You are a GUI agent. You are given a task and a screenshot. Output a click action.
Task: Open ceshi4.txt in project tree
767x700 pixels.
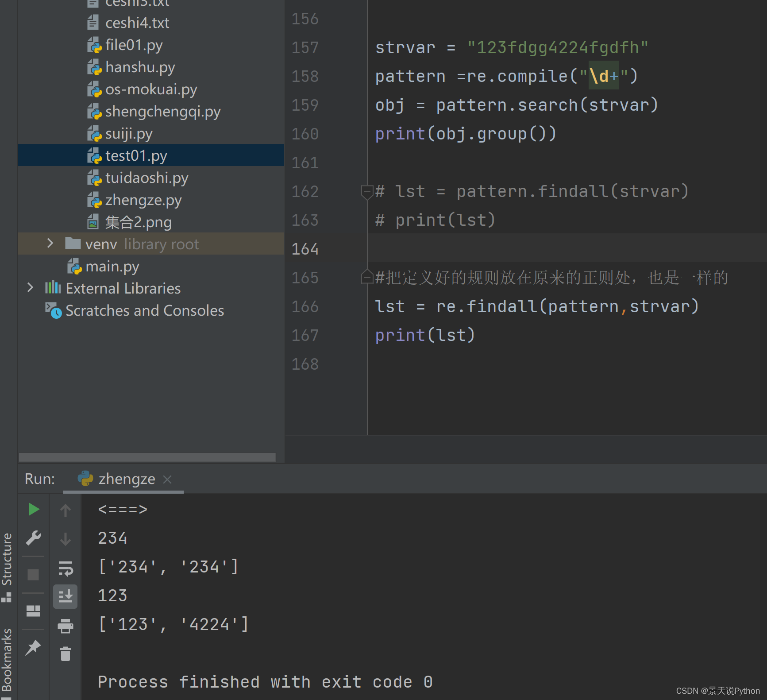[137, 23]
